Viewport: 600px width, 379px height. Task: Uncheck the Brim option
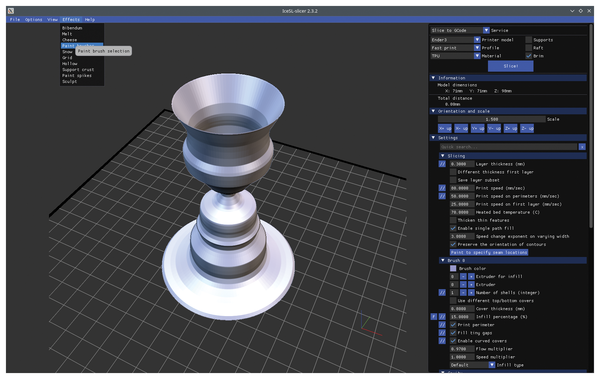[528, 56]
